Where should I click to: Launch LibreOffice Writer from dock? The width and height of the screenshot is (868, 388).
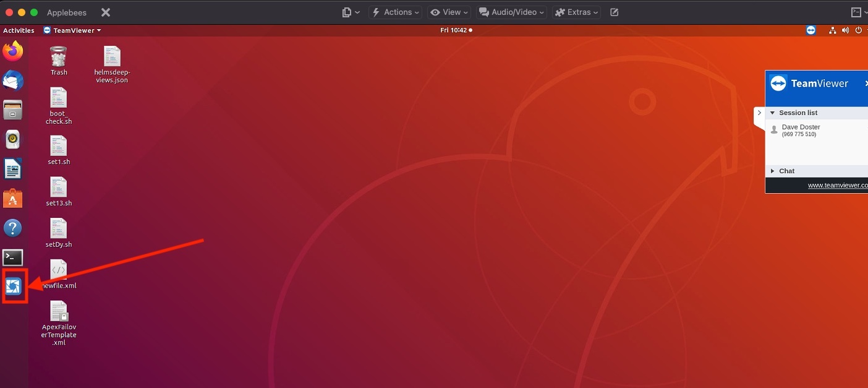[13, 168]
